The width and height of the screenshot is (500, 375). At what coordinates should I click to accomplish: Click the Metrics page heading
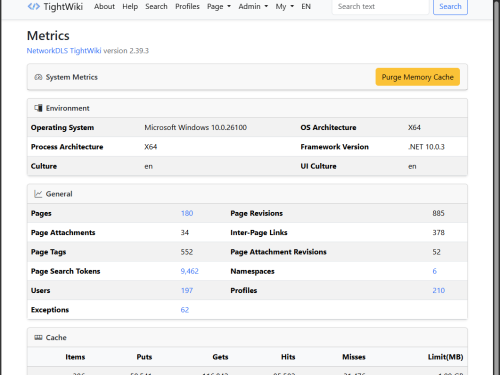(48, 36)
